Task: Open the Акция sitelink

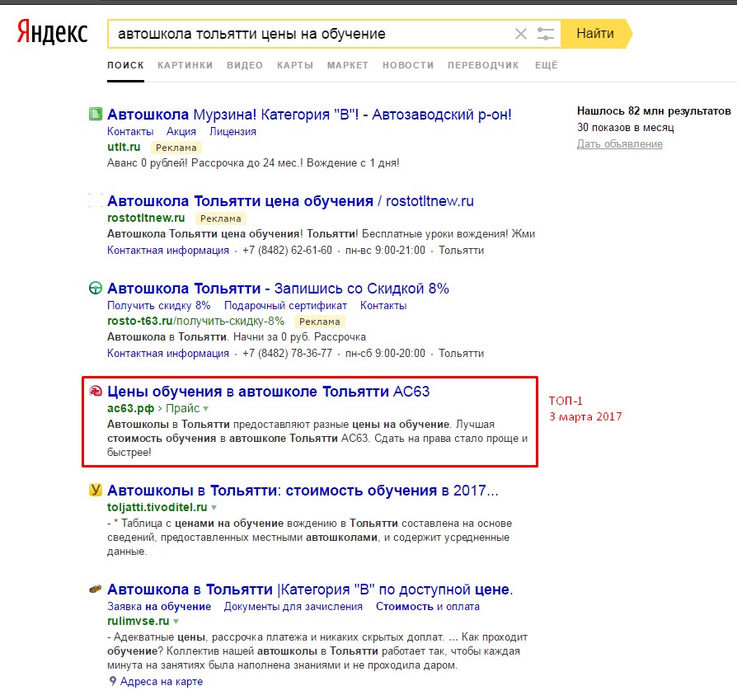Action: [181, 132]
